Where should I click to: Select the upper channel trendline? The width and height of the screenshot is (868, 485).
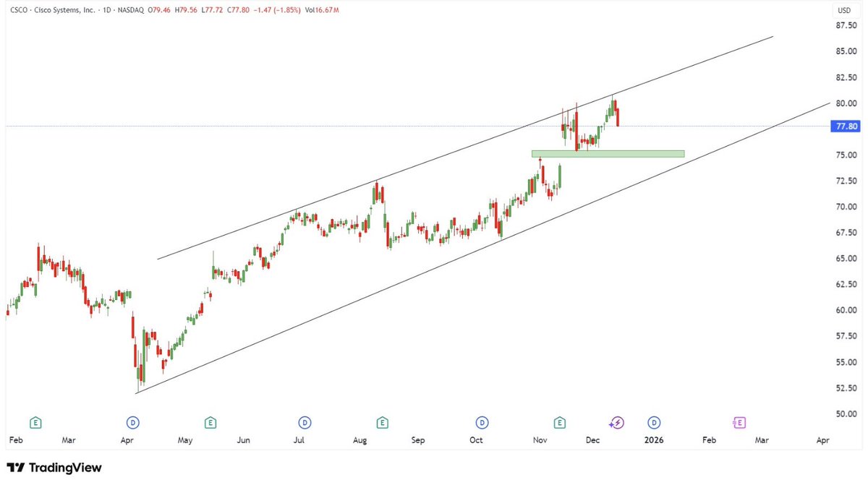click(x=465, y=147)
